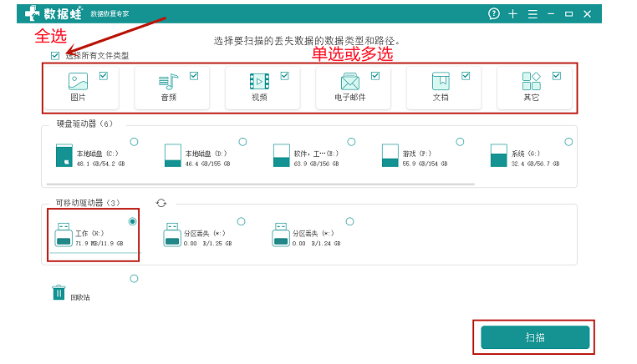Select the 音频 (audio) file type icon
This screenshot has height=364, width=637.
(168, 81)
